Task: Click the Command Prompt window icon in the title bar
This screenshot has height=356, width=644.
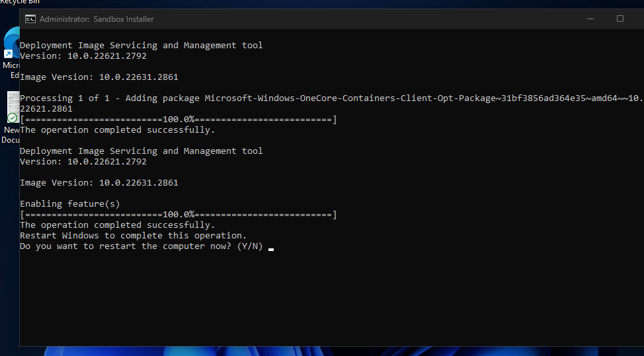Action: (30, 19)
